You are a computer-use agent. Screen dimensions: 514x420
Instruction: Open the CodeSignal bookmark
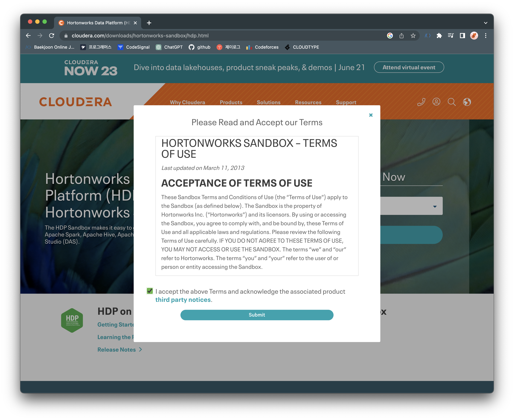click(134, 47)
